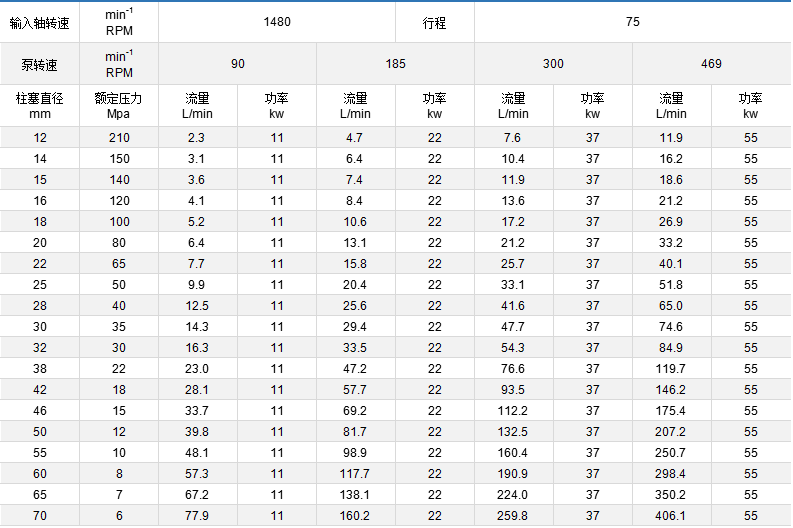Image resolution: width=793 pixels, height=528 pixels.
Task: Click the pump speed 300 column header
Action: click(553, 64)
